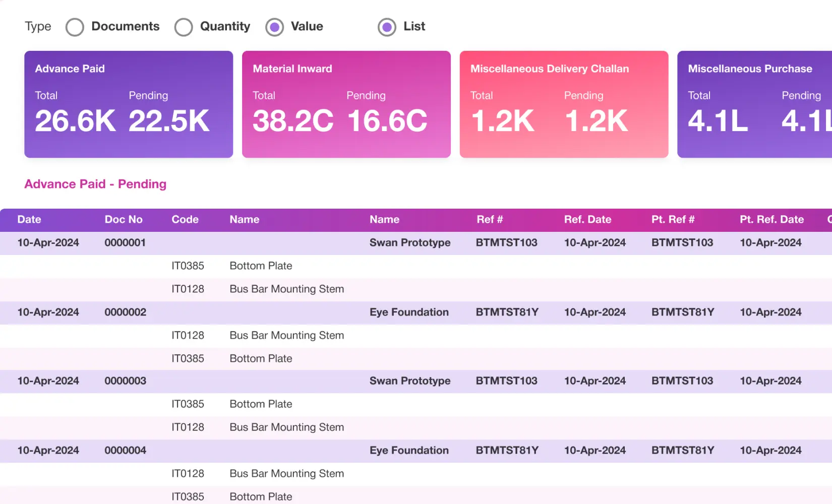Click Pt. Ref # BTMTST81Y in the 0000004 row
The width and height of the screenshot is (832, 504).
(x=683, y=451)
